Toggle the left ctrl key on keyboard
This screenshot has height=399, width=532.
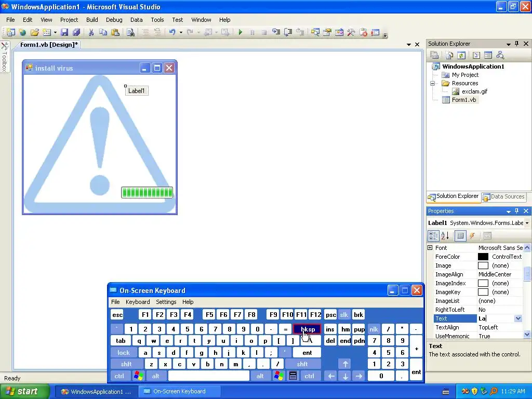pos(119,376)
